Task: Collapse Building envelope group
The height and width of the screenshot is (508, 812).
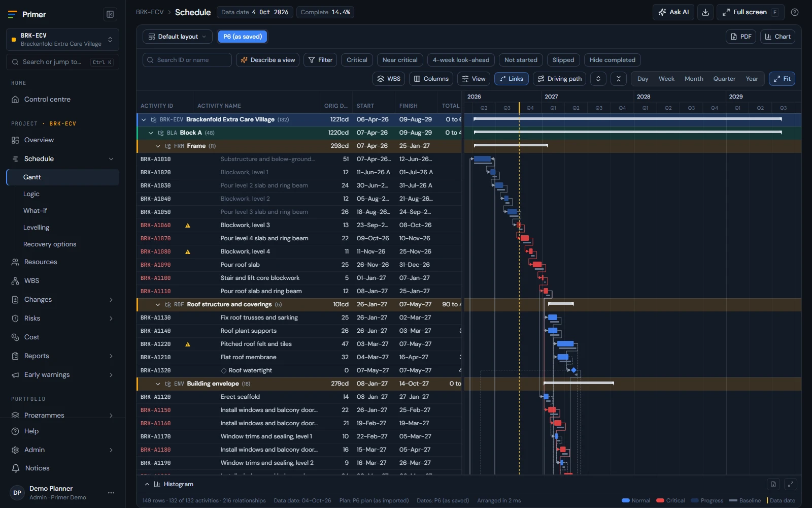Action: (x=158, y=384)
